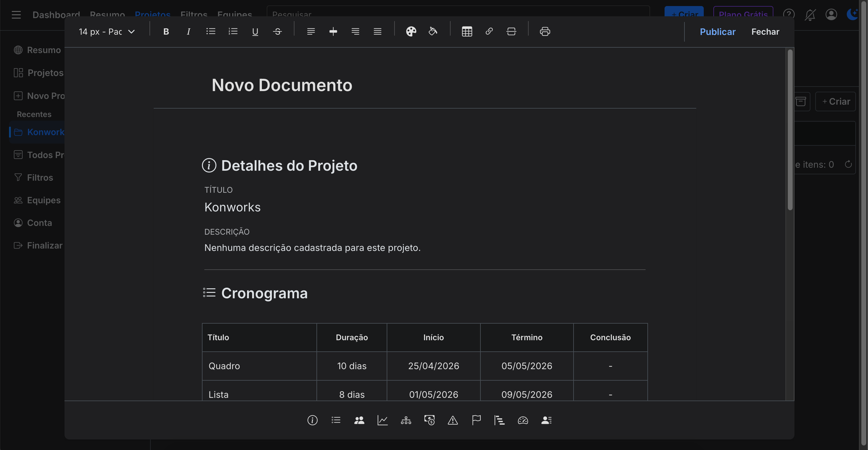Insert a page break
The image size is (868, 450).
511,32
